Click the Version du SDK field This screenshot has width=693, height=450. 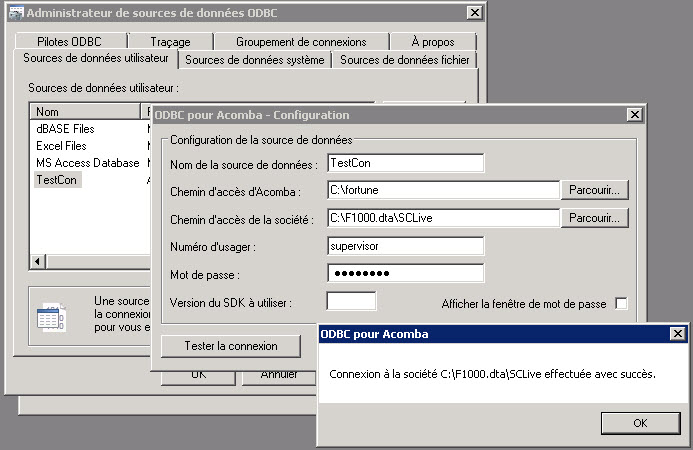351,301
